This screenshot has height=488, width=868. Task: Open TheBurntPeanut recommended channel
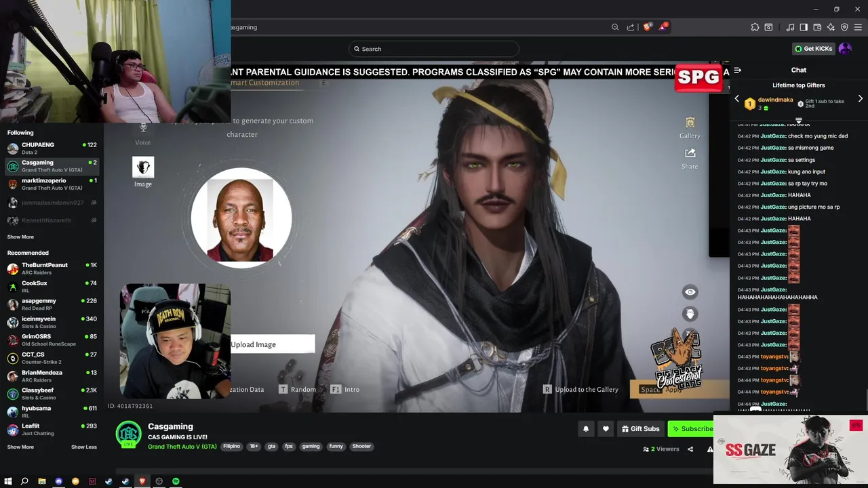click(52, 268)
